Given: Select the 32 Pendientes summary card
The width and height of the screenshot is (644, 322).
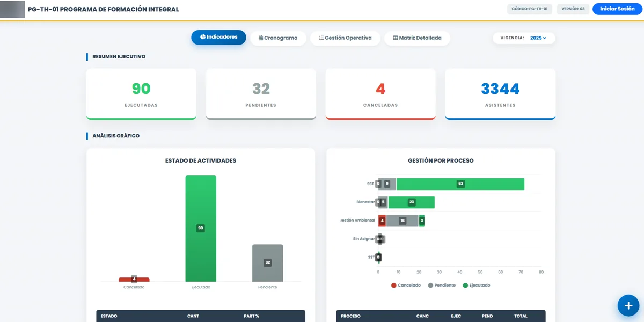Looking at the screenshot, I should tap(261, 94).
